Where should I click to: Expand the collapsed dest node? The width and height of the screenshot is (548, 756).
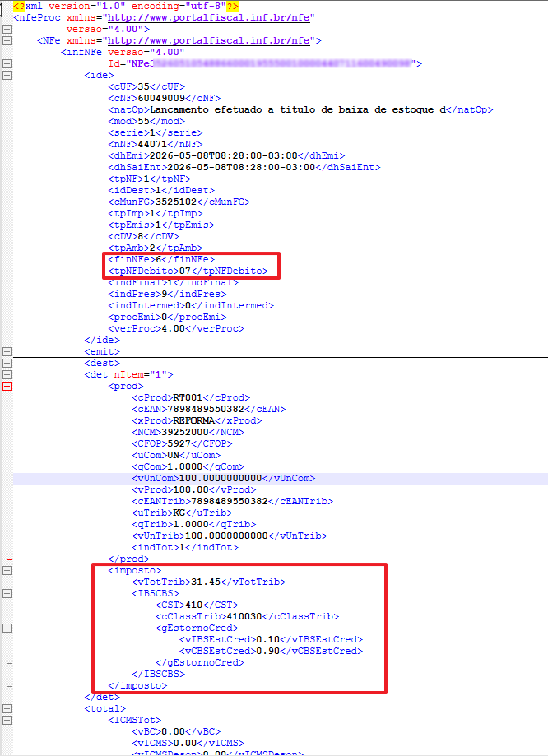tap(7, 363)
